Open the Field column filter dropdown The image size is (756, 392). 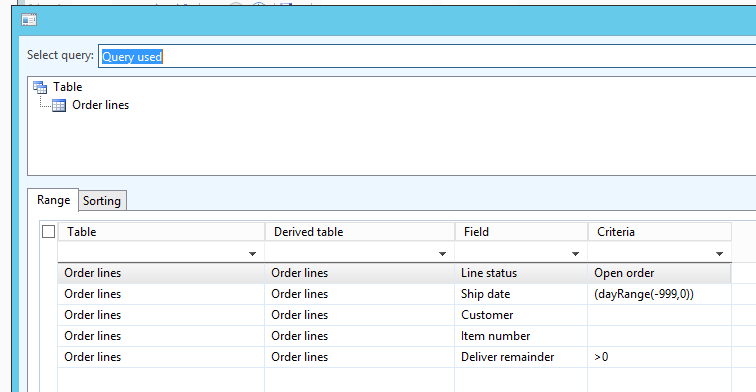(575, 254)
